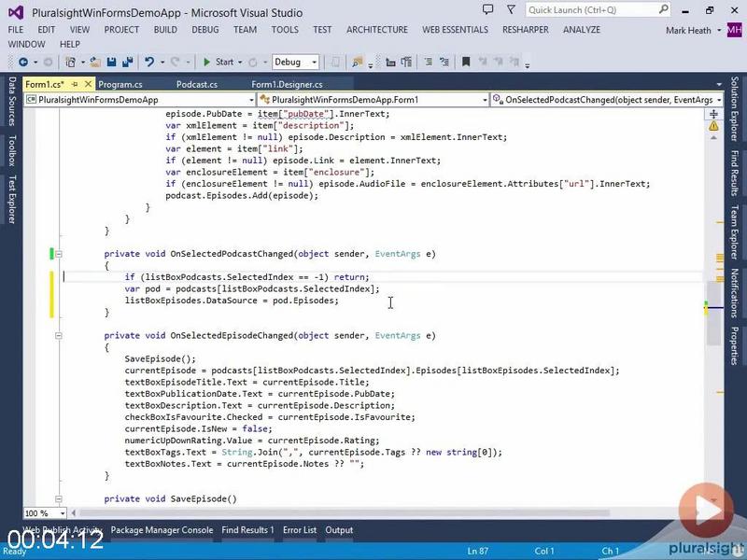Click the vertical scrollbar thumb

tap(713, 313)
